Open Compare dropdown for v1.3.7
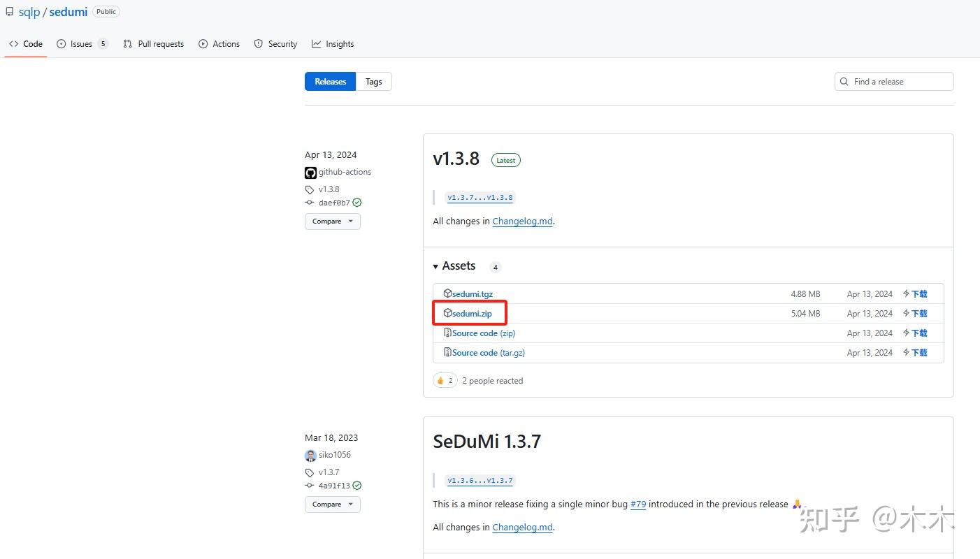 tap(333, 504)
